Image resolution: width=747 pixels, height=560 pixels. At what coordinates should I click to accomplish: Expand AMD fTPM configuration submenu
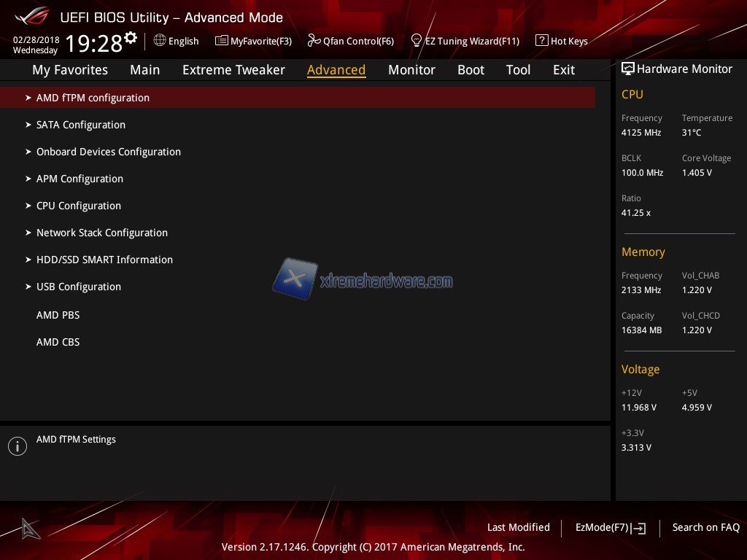[93, 98]
